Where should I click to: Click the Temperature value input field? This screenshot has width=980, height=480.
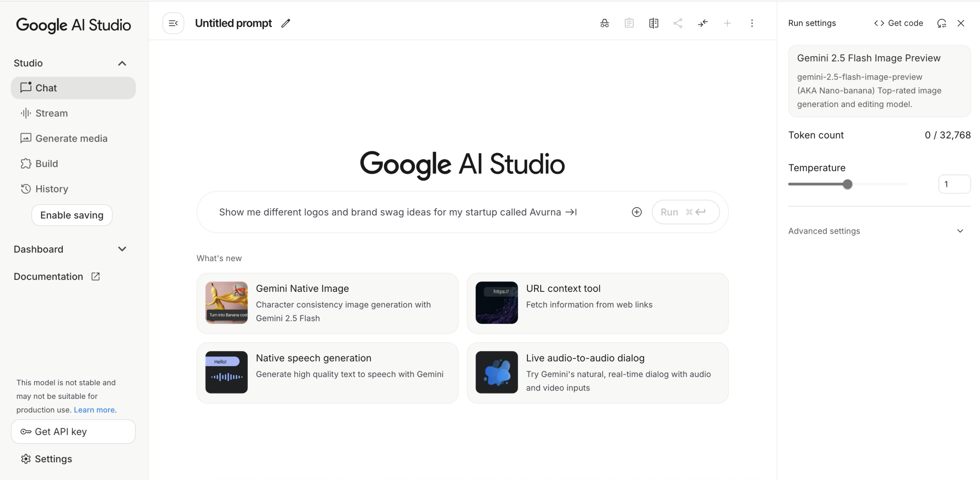click(954, 184)
